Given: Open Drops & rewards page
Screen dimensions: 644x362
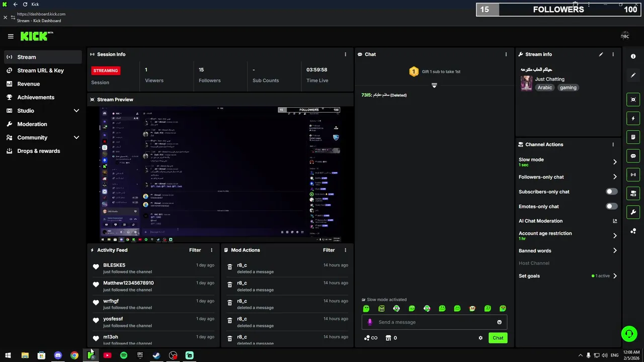Looking at the screenshot, I should click(43, 151).
